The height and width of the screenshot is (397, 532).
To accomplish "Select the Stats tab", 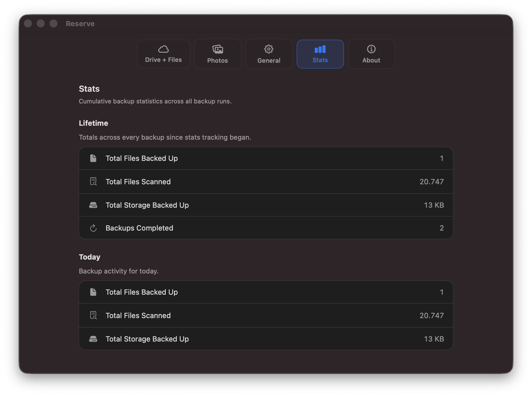I will (320, 54).
